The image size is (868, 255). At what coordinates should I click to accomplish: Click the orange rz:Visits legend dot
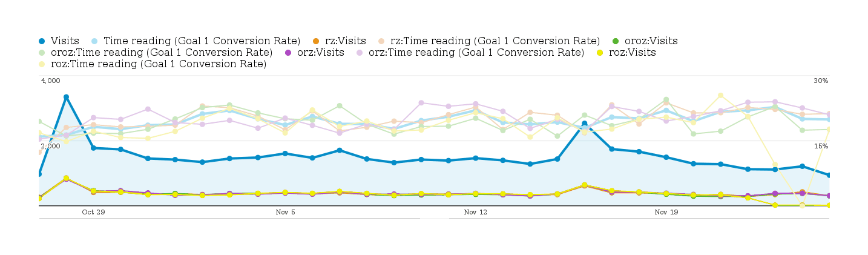[316, 41]
